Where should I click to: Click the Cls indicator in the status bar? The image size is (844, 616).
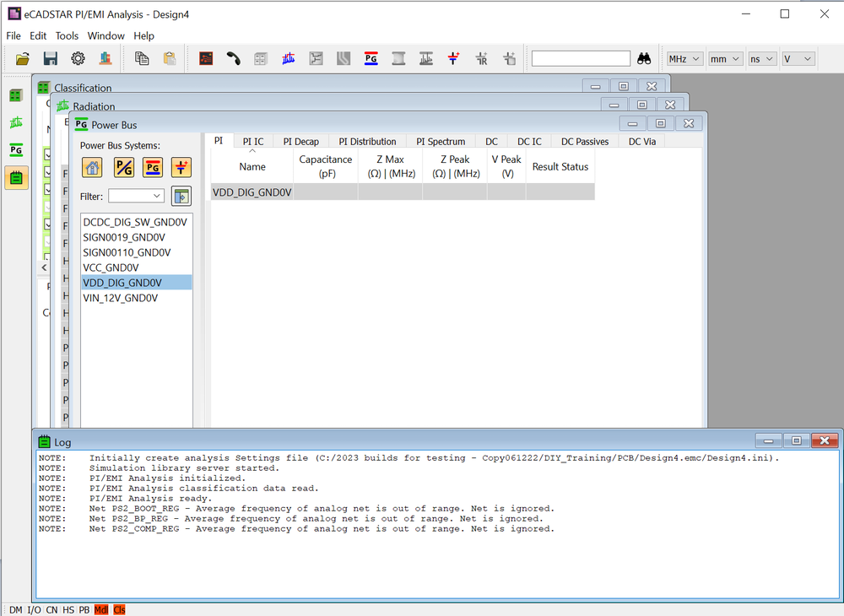click(x=120, y=609)
